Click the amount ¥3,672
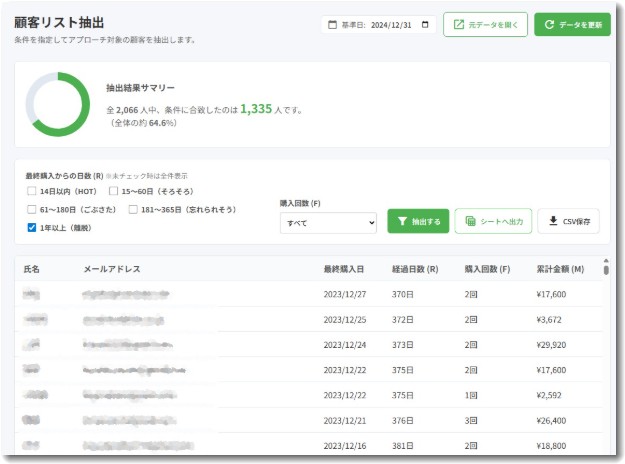The width and height of the screenshot is (625, 464). 549,320
